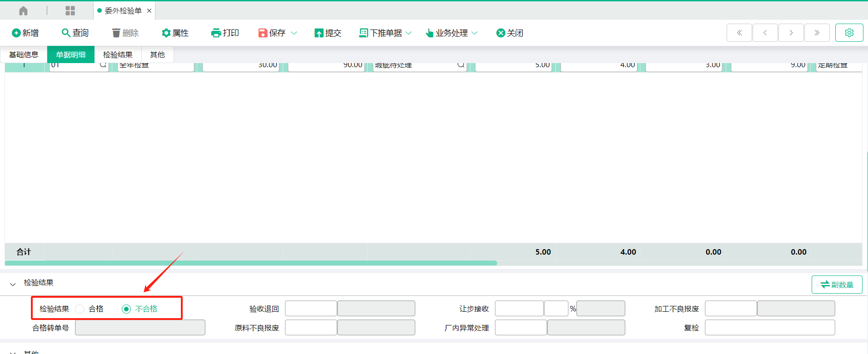
Task: Jump to first record with double-left arrow
Action: 739,33
